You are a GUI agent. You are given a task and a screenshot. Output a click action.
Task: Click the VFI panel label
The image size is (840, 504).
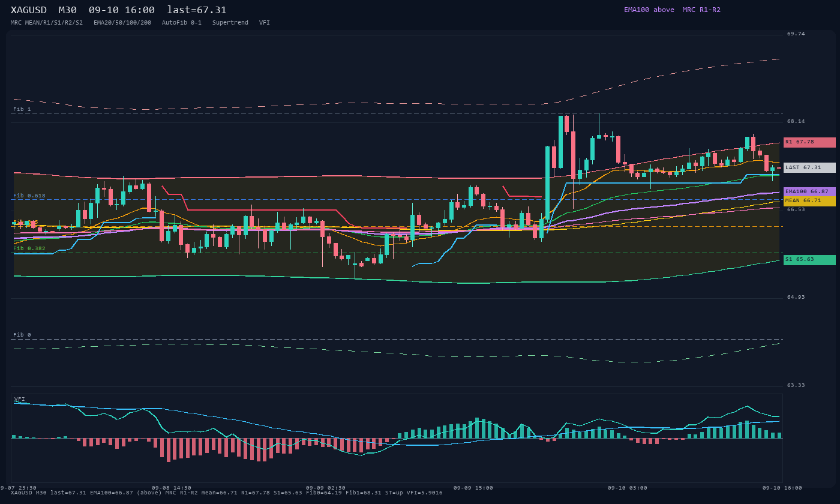click(20, 399)
